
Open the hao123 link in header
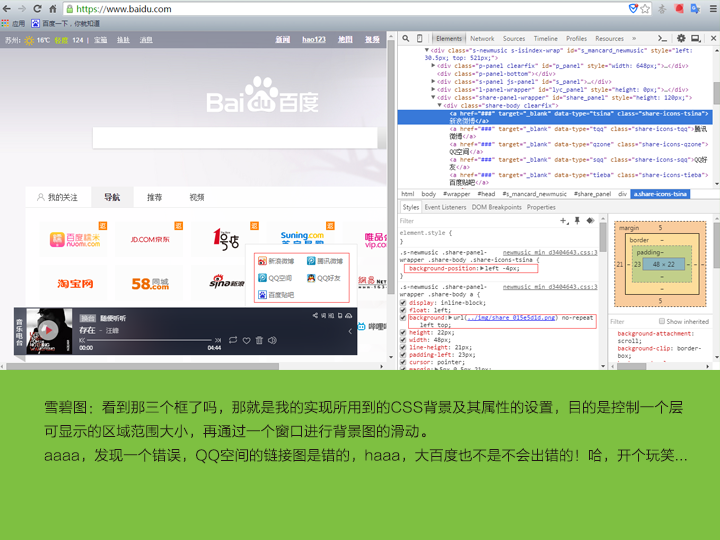(314, 39)
